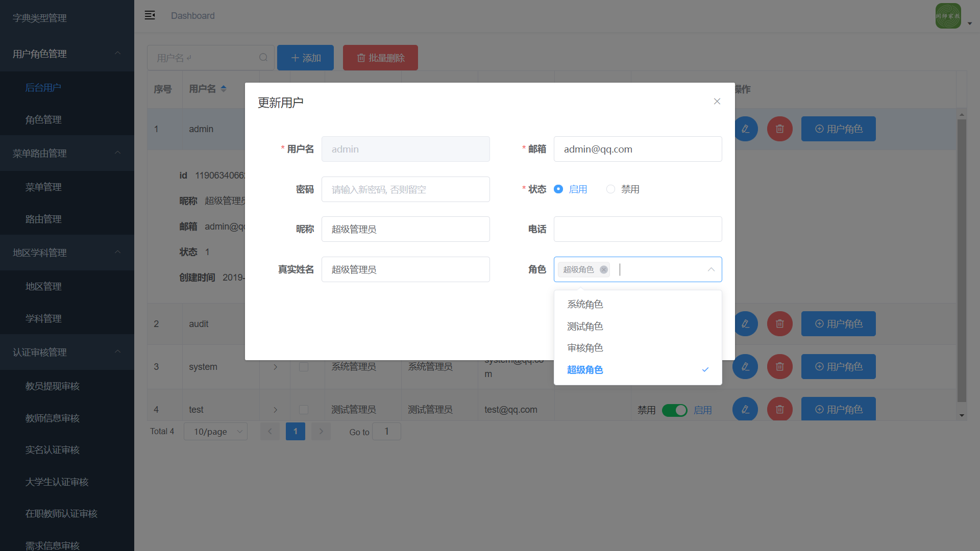Toggle the test user status switch
The image size is (980, 551).
pyautogui.click(x=674, y=410)
